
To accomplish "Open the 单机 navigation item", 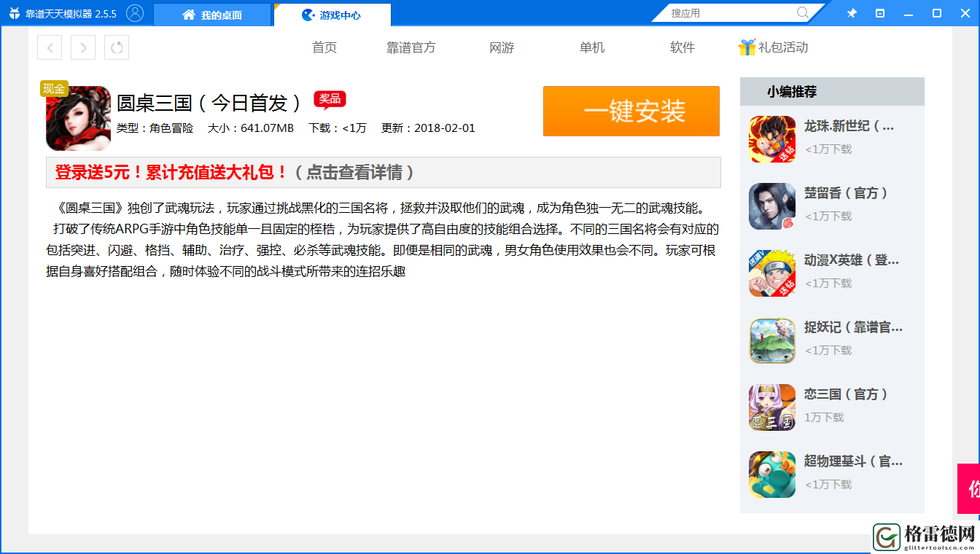I will pyautogui.click(x=592, y=47).
